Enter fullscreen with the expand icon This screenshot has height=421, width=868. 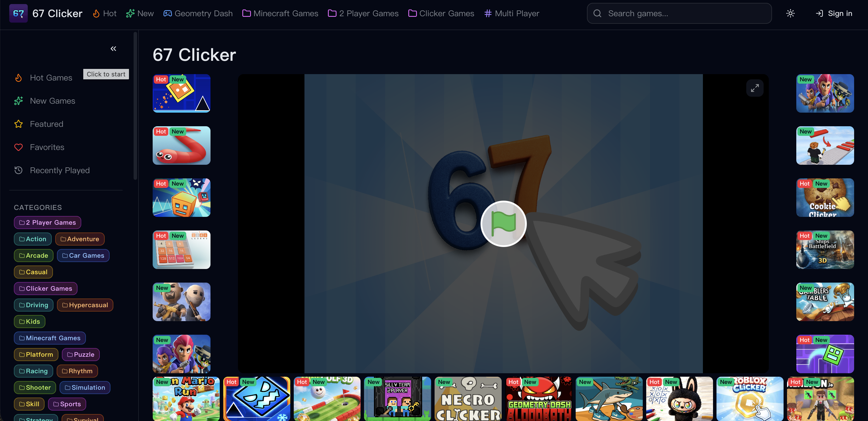(756, 88)
